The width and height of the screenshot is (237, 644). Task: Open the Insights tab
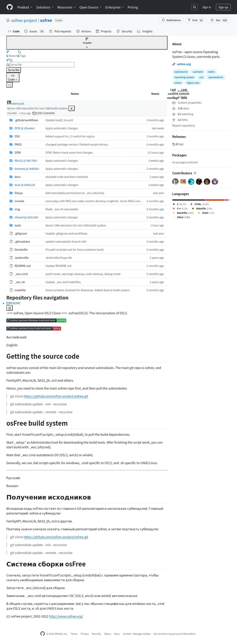145,31
